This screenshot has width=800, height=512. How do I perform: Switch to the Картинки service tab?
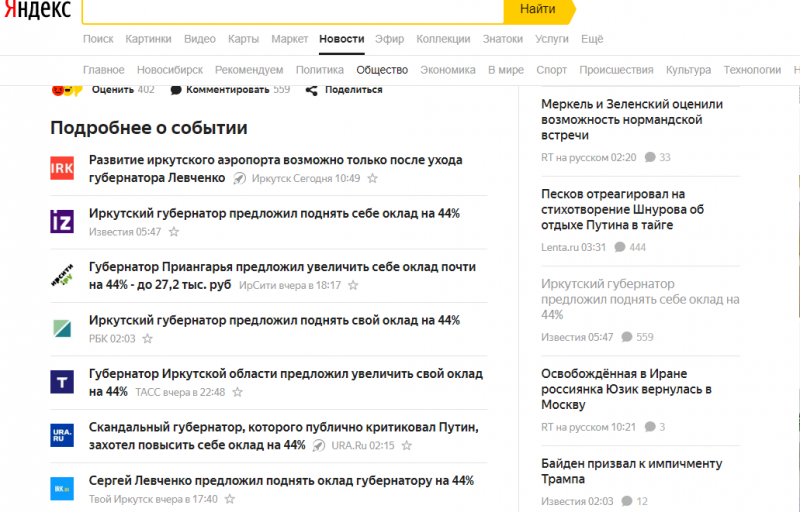148,39
